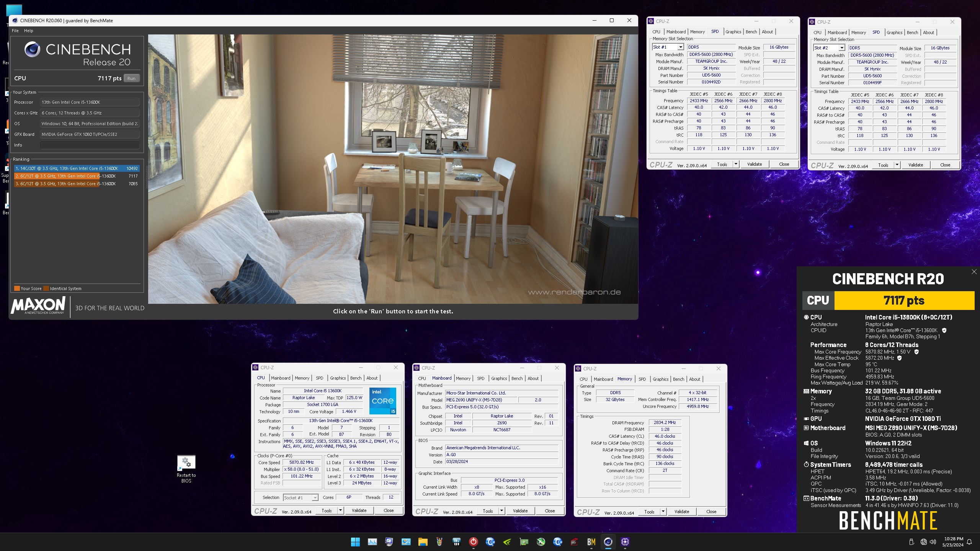The height and width of the screenshot is (551, 980).
Task: Switch to BenchMate via the BM taskbar icon
Action: pyautogui.click(x=591, y=541)
